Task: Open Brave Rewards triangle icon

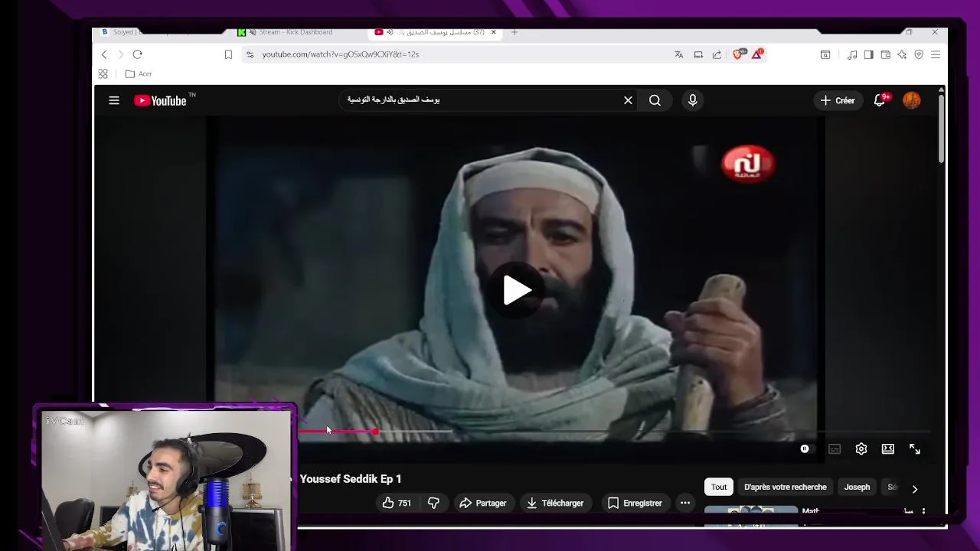Action: 757,54
